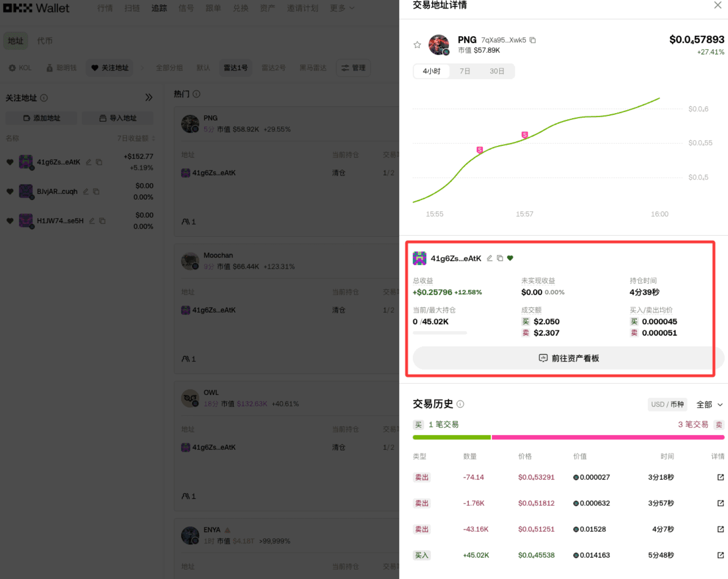Collapse the 关注地址 sidebar with double chevron
This screenshot has width=728, height=579.
tap(149, 97)
